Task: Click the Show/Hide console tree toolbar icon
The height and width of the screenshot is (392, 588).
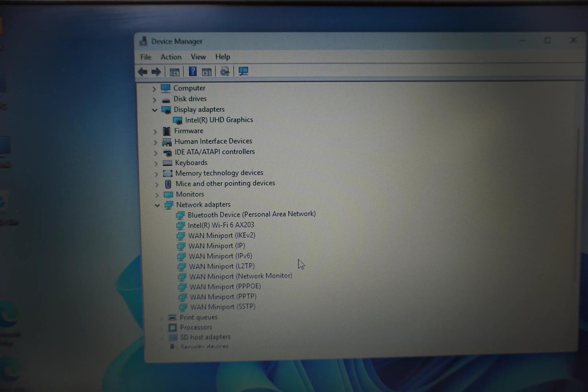Action: [x=175, y=72]
